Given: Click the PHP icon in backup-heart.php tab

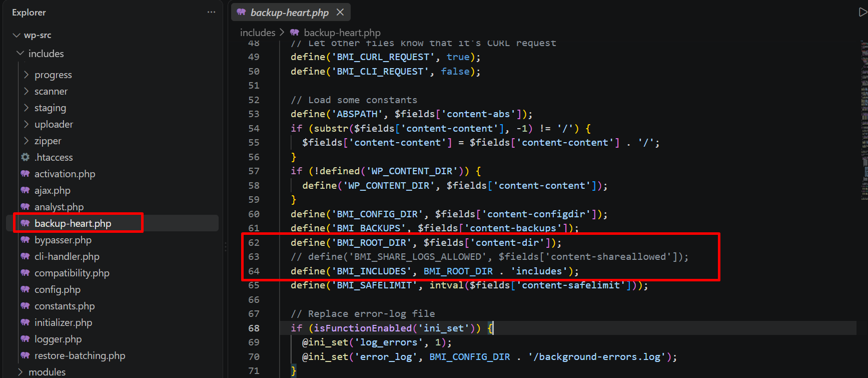Looking at the screenshot, I should [242, 12].
